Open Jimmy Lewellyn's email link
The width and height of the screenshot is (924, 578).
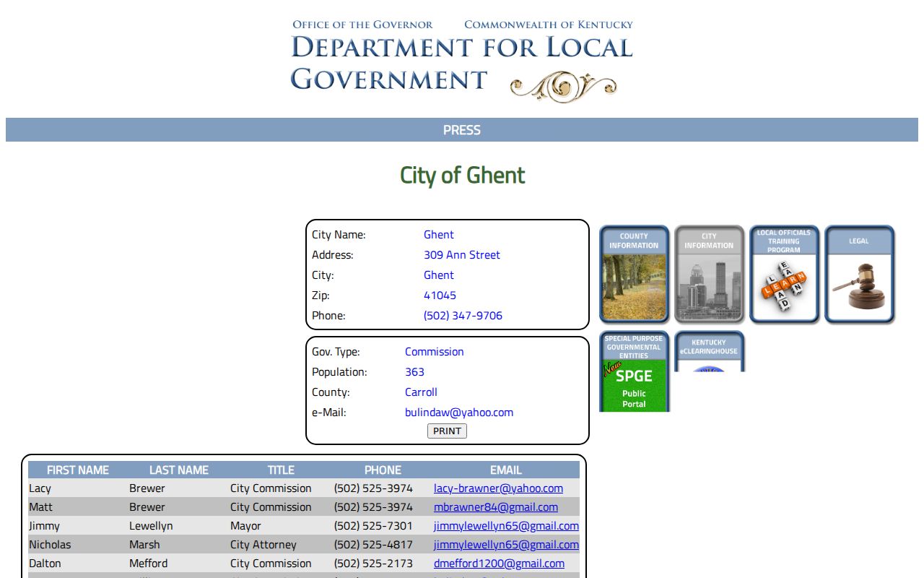pyautogui.click(x=506, y=526)
